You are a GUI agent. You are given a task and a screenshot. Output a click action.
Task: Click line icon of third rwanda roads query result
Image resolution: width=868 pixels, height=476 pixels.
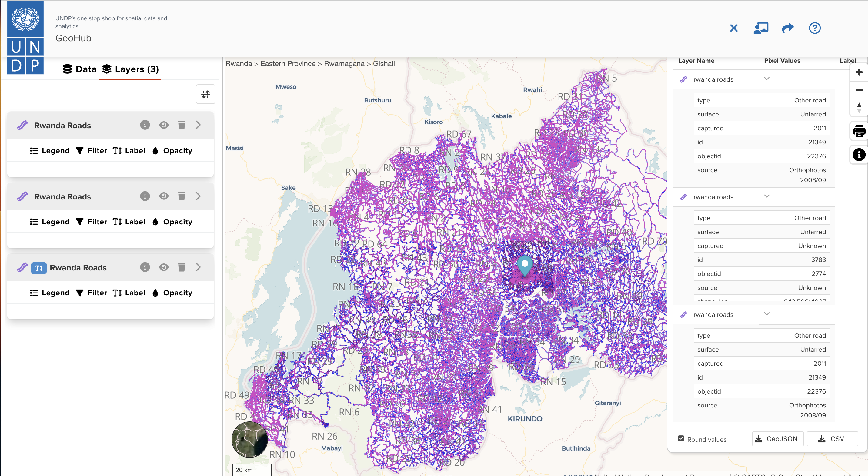point(683,315)
